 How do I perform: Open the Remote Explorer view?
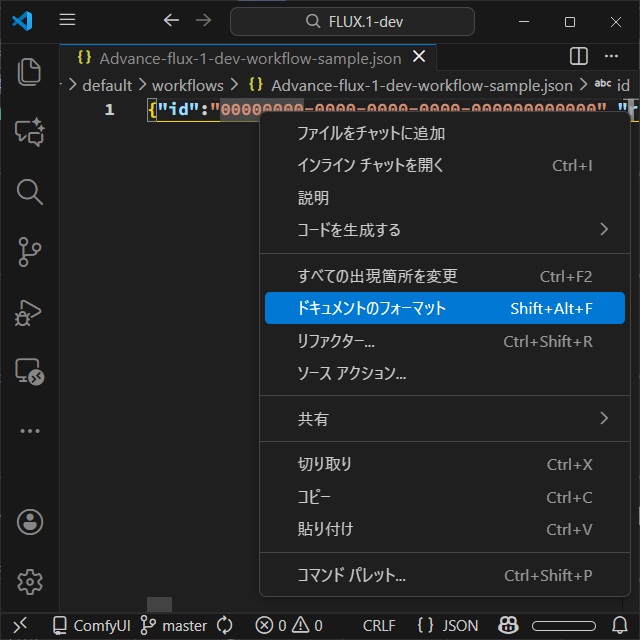29,372
